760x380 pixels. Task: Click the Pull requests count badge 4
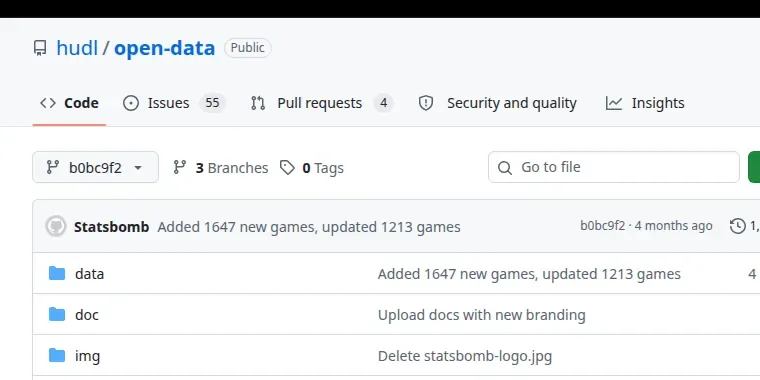(x=383, y=103)
